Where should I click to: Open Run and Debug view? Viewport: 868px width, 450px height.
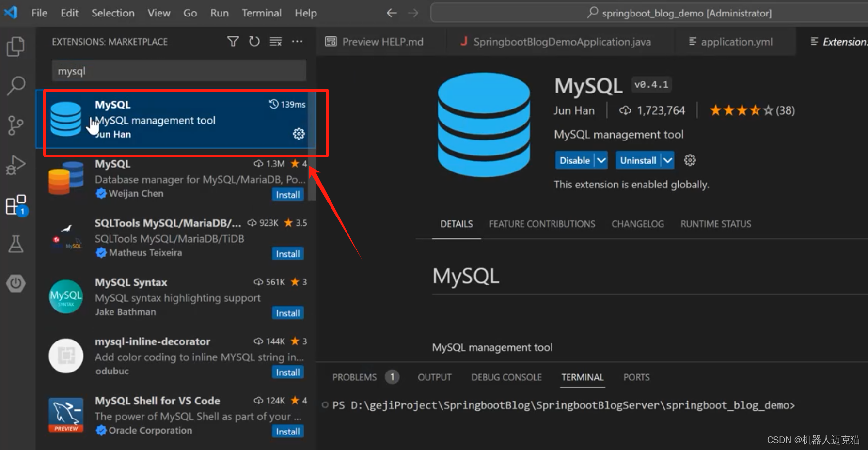pyautogui.click(x=16, y=165)
